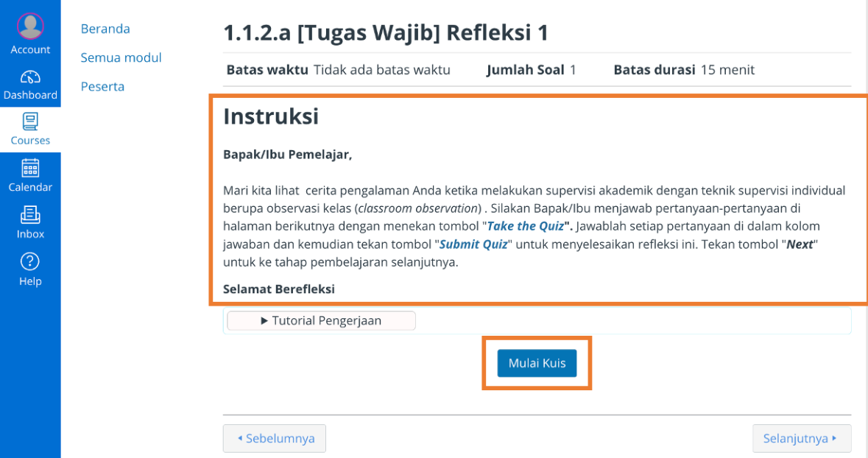This screenshot has width=868, height=458.
Task: Click the Instruksi heading
Action: click(271, 116)
